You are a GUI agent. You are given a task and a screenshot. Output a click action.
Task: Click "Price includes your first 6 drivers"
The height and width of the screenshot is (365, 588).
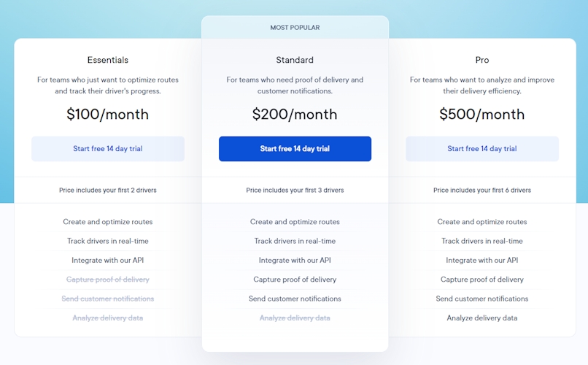[x=482, y=191]
